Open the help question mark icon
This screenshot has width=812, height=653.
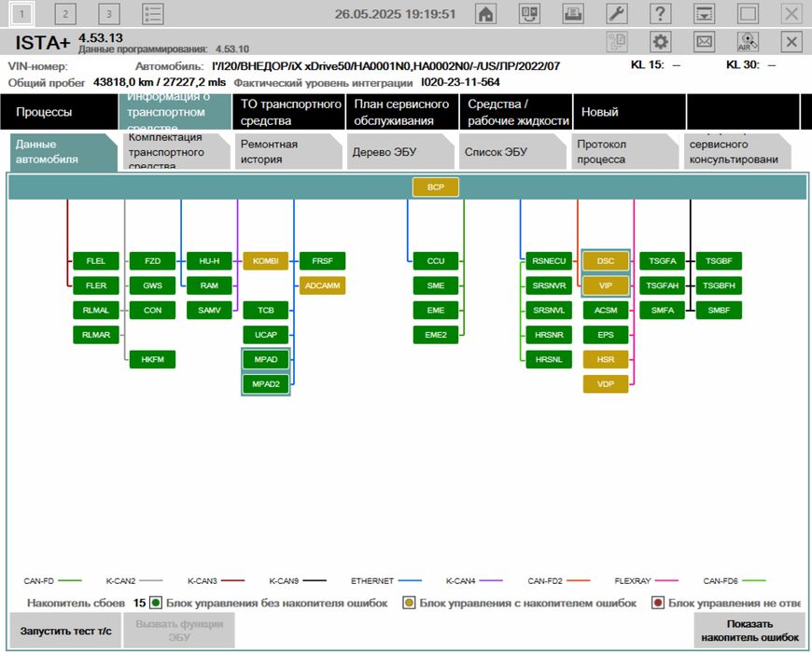point(660,14)
